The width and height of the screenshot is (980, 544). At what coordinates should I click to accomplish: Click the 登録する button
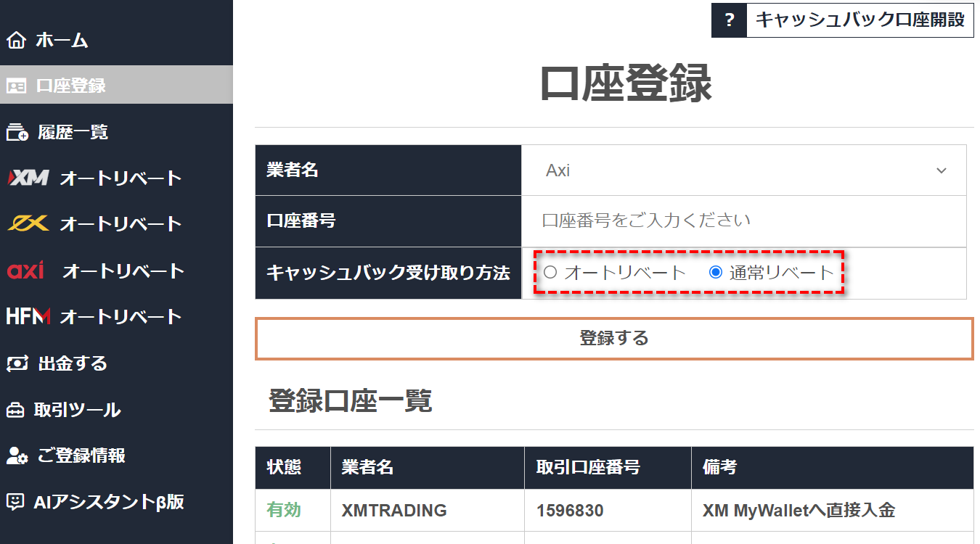click(614, 338)
